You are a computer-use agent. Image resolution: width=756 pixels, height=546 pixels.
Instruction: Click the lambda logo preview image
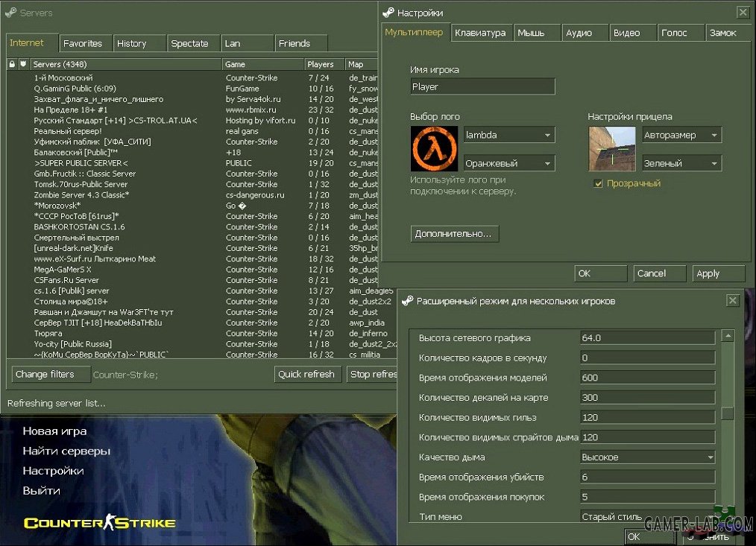tap(434, 149)
